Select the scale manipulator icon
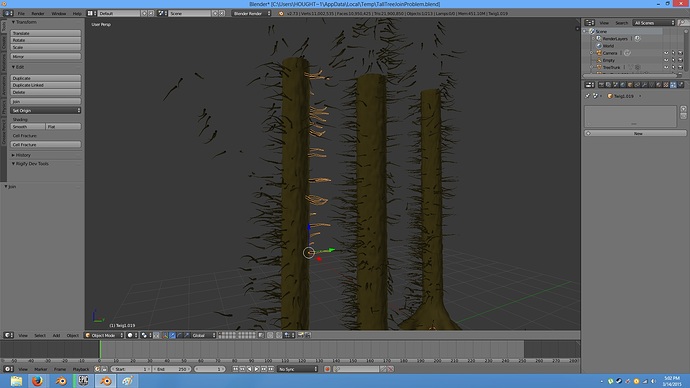The width and height of the screenshot is (690, 388). (x=187, y=335)
